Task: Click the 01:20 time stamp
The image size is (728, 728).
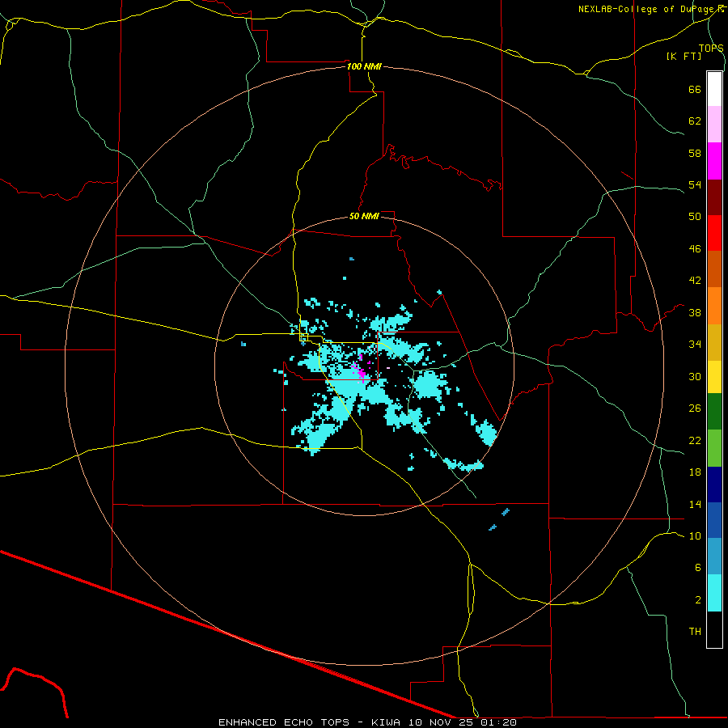Action: click(499, 722)
